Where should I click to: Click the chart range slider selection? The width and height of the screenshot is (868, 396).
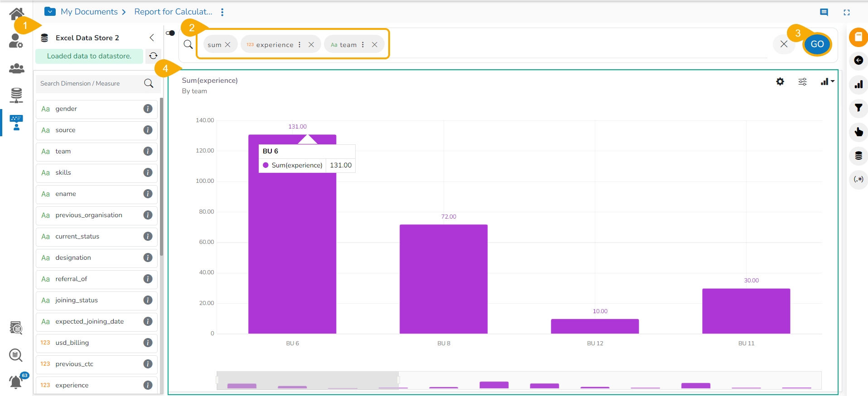pyautogui.click(x=308, y=380)
